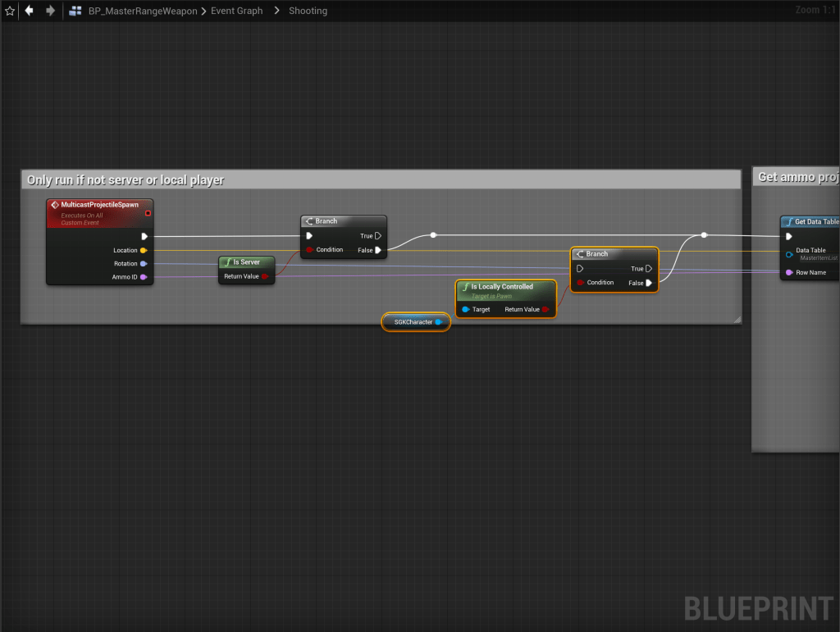Open BP_MasterRangeWeapon in the breadcrumb

point(143,11)
